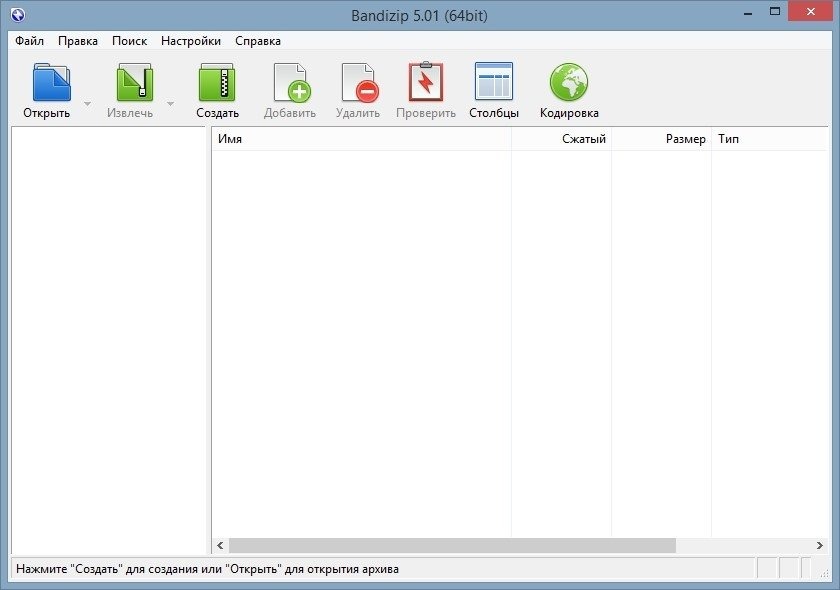Close the Bandizip window
840x590 pixels.
811,12
